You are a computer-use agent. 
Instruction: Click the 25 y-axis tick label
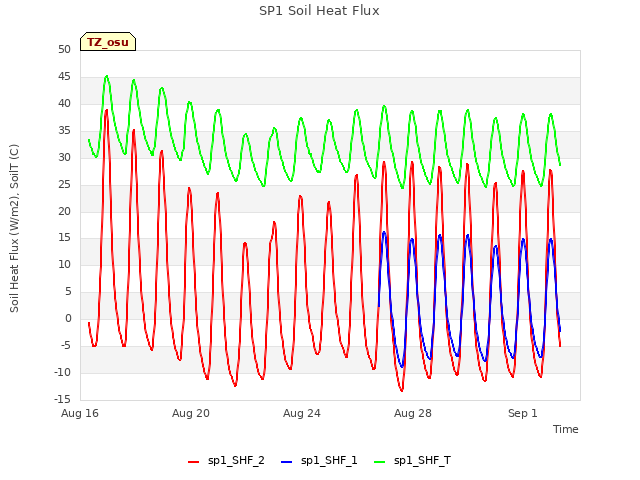point(64,184)
